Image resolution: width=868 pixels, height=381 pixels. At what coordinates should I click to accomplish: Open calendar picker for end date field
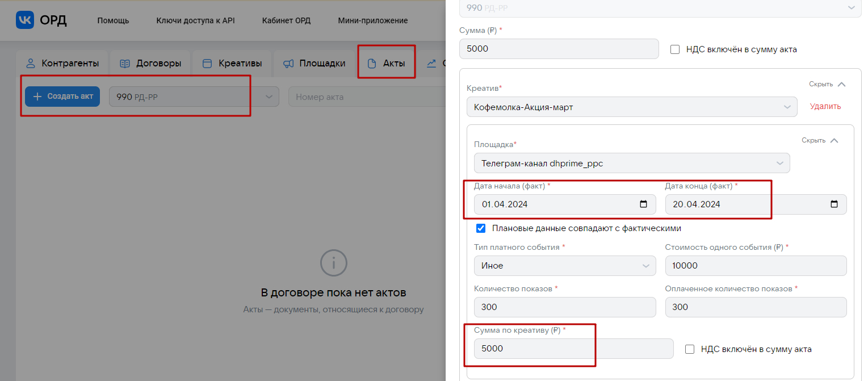(834, 204)
